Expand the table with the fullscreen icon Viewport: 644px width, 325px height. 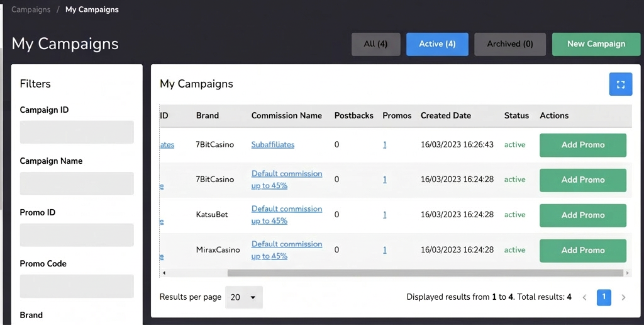[x=621, y=84]
